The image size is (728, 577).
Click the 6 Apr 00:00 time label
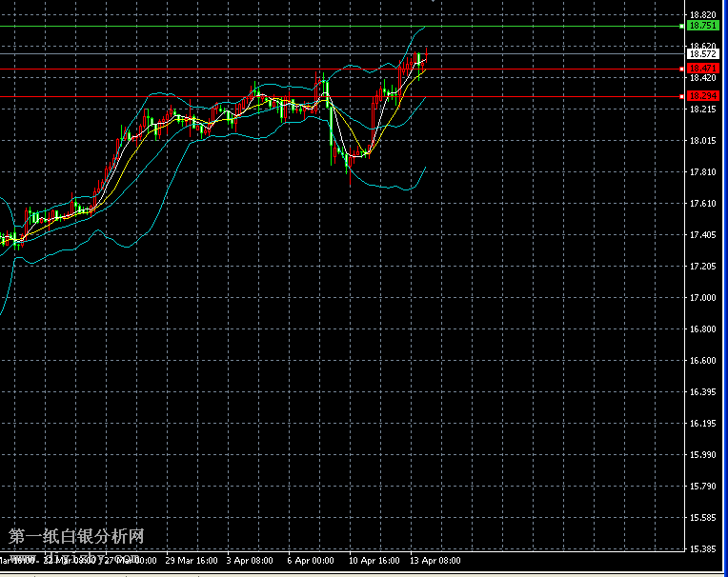(x=311, y=561)
